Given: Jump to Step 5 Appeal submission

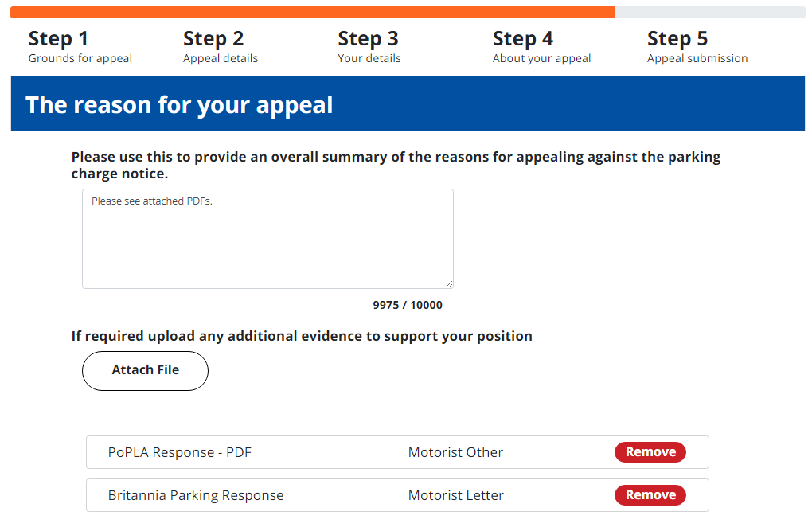Looking at the screenshot, I should pos(697,47).
